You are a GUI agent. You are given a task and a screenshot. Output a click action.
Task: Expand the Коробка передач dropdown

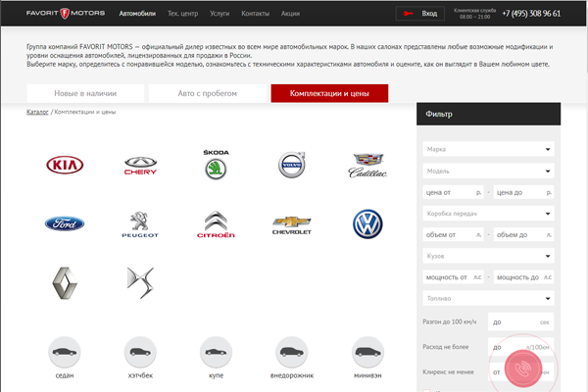488,213
